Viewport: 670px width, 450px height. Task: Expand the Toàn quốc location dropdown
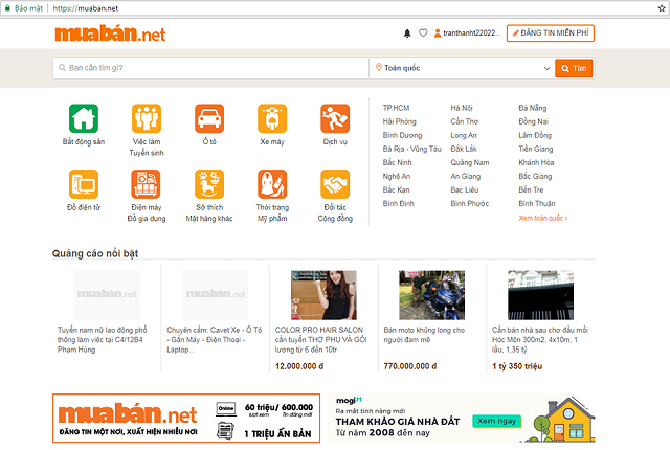[547, 68]
